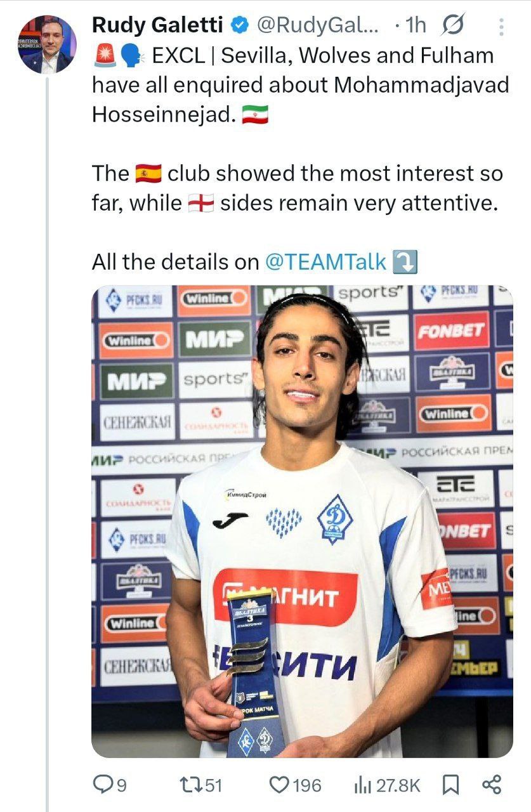
Task: Open Rudy Galetti's profile avatar
Action: point(46,46)
